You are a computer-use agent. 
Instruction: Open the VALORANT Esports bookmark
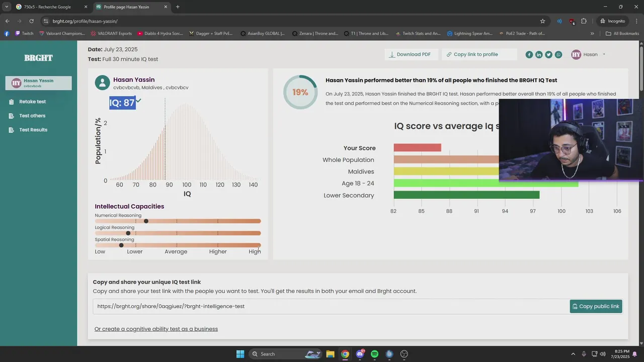click(111, 34)
